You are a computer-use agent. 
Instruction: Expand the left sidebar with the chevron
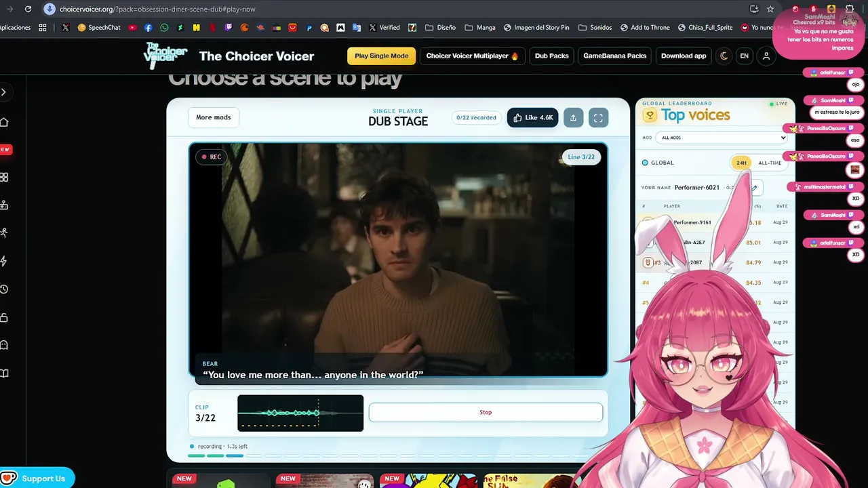4,92
